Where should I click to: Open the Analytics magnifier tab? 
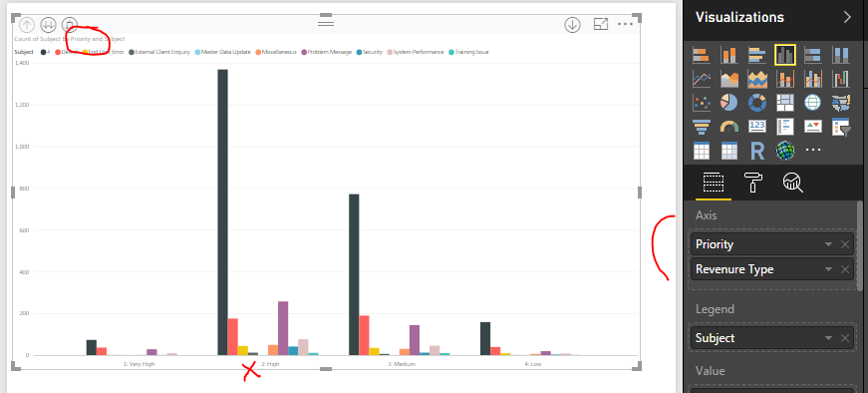(792, 182)
